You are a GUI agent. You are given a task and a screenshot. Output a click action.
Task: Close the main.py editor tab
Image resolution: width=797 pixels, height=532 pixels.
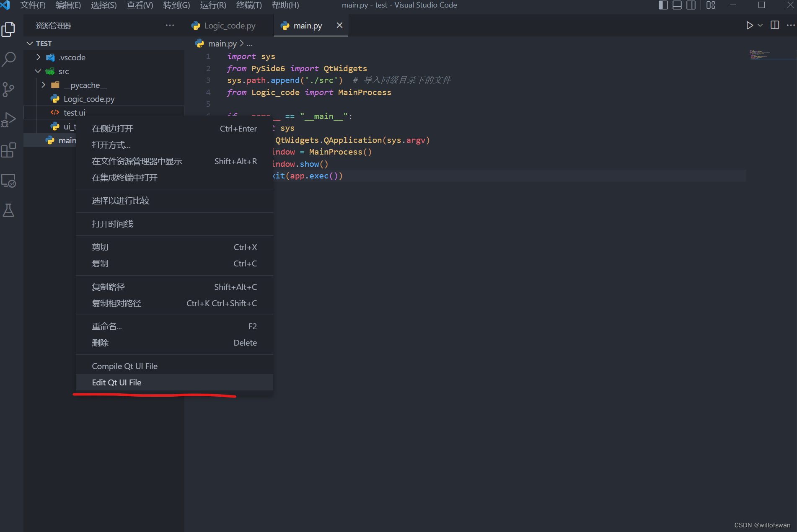coord(339,25)
